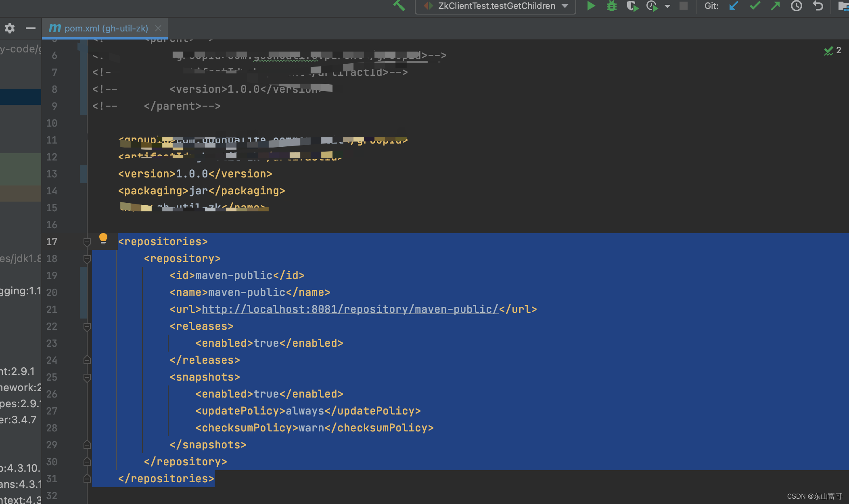This screenshot has height=504, width=849.
Task: Fold at the closing releases tag line 24
Action: (87, 360)
